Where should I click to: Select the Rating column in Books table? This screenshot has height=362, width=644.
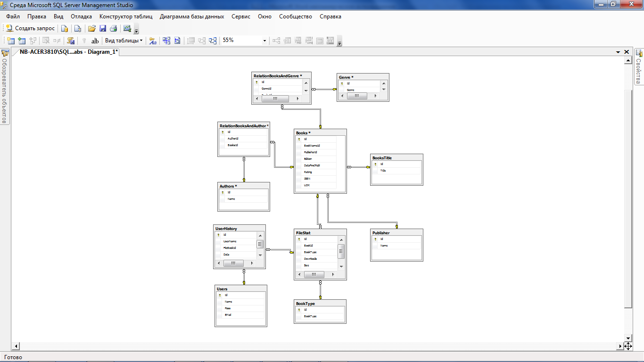coord(316,172)
